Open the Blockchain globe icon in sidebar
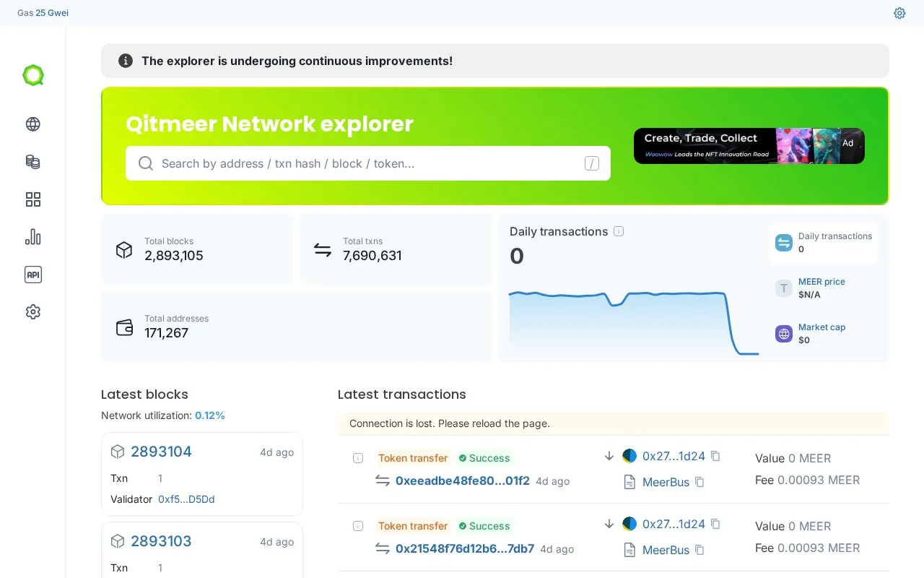 (x=33, y=124)
